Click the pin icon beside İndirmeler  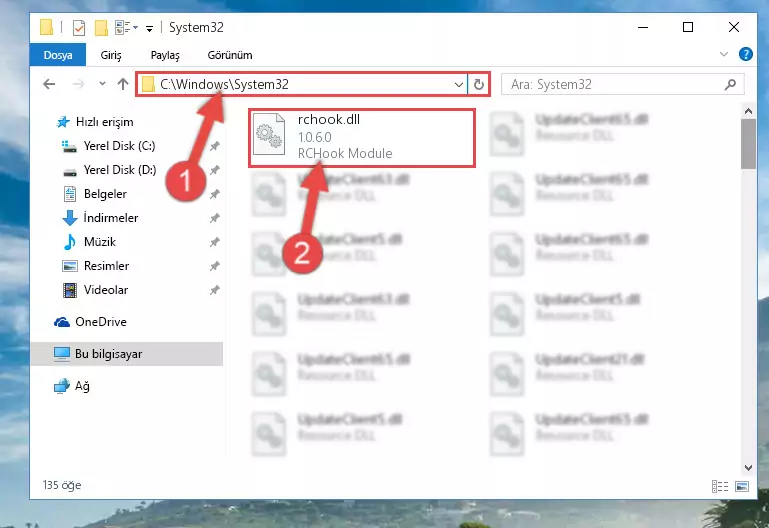214,218
